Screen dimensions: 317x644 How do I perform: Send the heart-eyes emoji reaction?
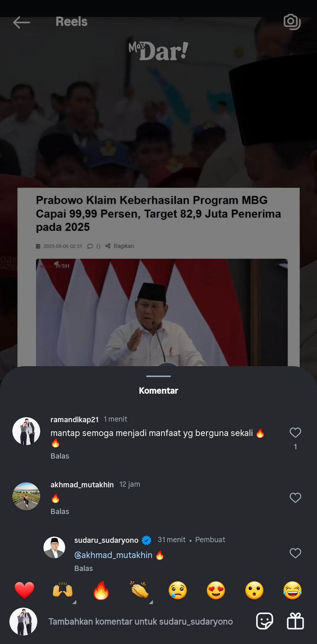pyautogui.click(x=216, y=590)
